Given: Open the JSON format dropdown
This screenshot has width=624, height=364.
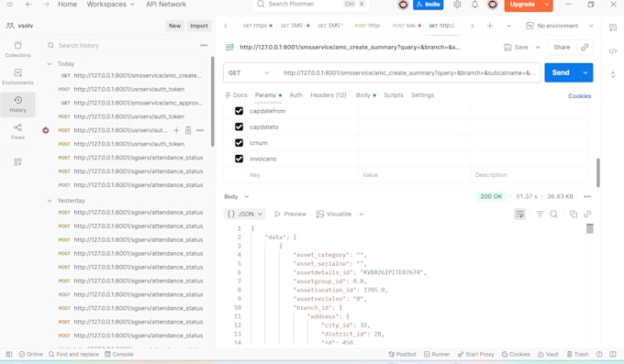Looking at the screenshot, I should pyautogui.click(x=245, y=214).
